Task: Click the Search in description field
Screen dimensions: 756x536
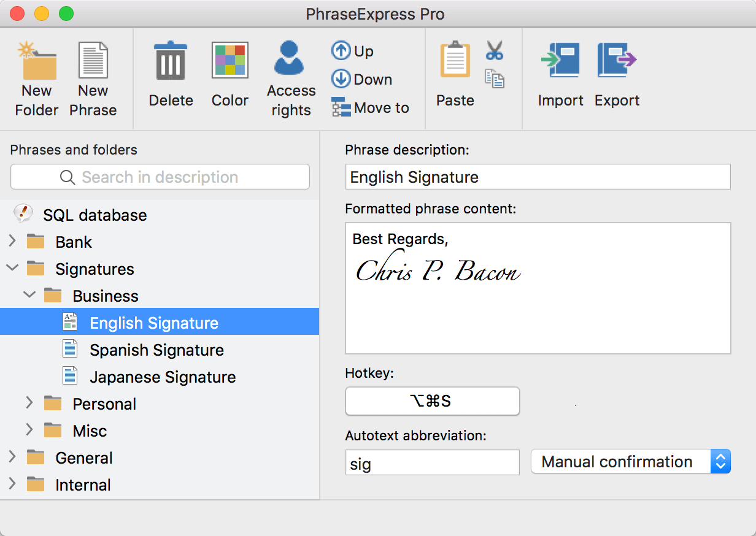Action: (160, 177)
